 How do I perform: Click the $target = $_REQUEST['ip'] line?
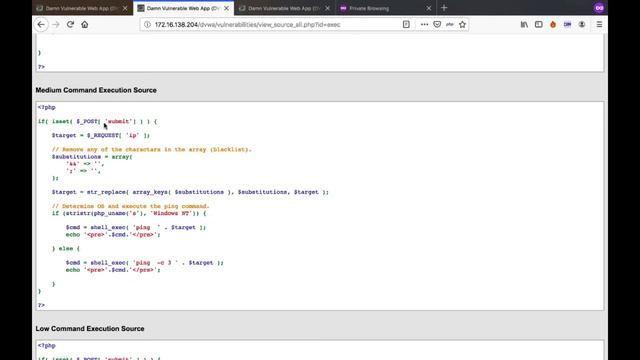pyautogui.click(x=101, y=135)
